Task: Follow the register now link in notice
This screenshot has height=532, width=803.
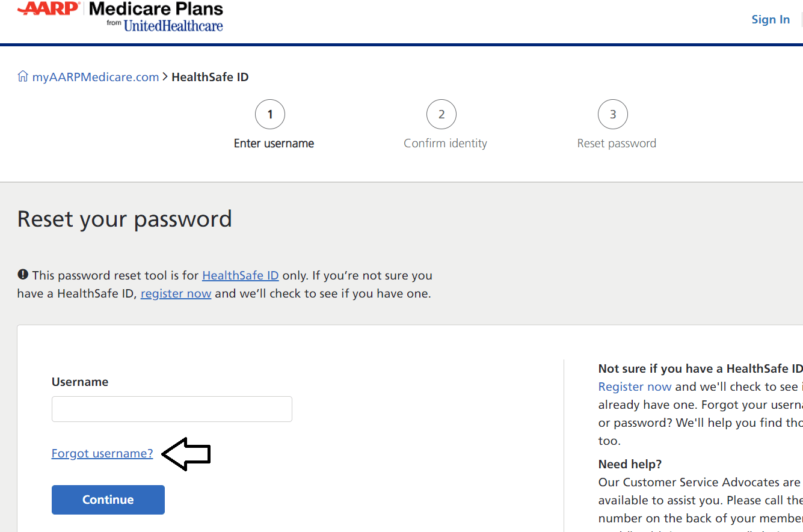Action: [x=176, y=294]
